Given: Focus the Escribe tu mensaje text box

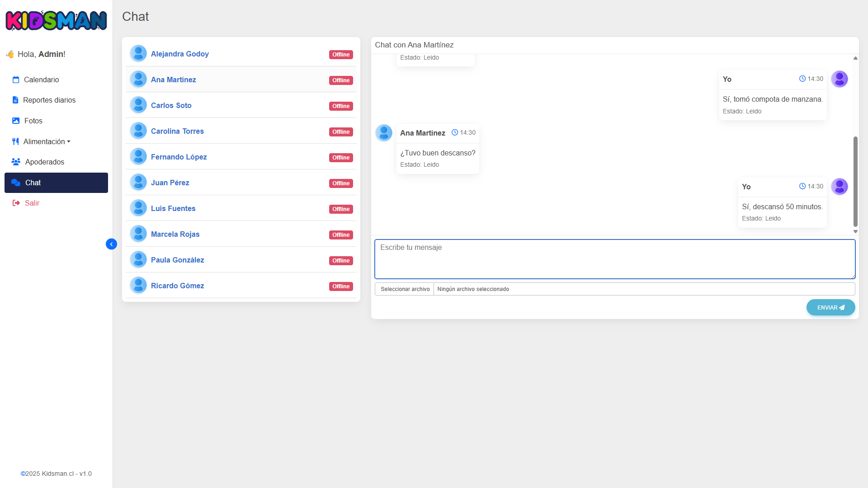Looking at the screenshot, I should [614, 259].
